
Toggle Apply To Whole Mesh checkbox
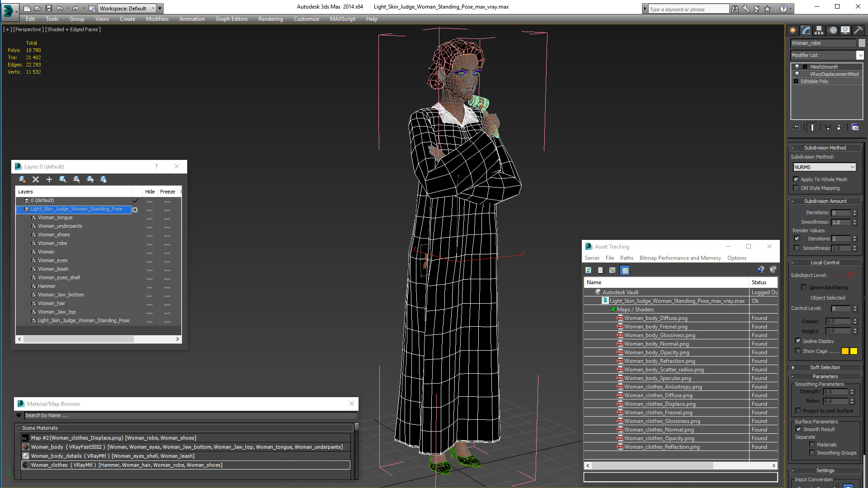click(796, 179)
